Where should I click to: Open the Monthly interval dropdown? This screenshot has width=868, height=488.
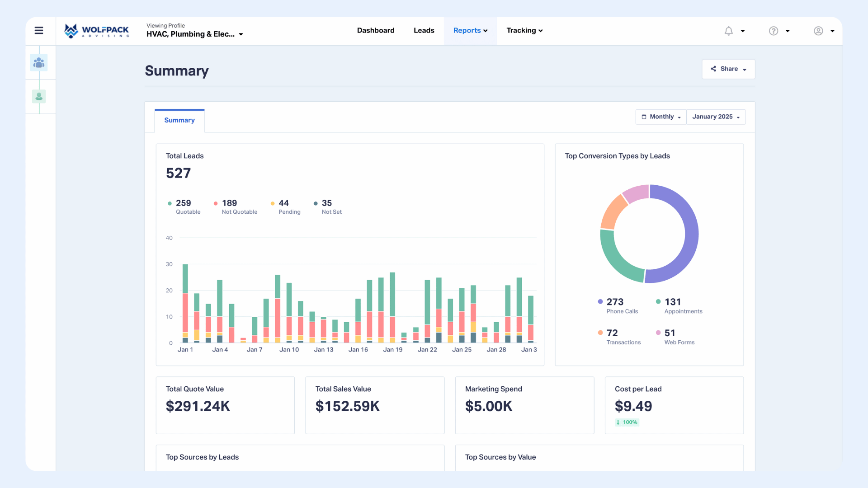tap(660, 117)
